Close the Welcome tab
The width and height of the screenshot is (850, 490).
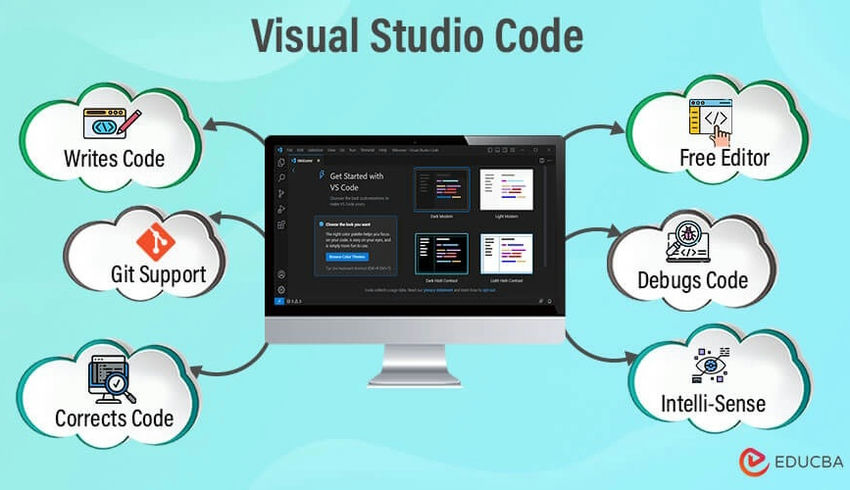click(319, 160)
